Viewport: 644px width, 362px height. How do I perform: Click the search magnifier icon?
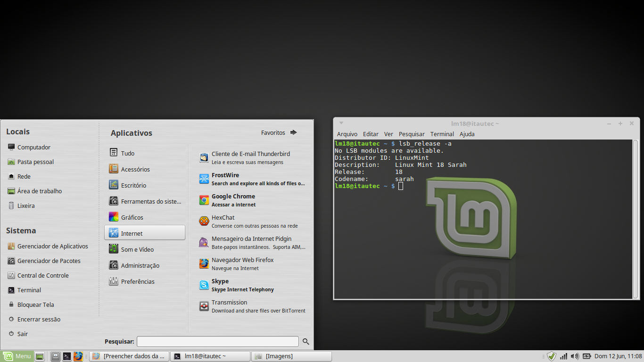[x=305, y=342]
